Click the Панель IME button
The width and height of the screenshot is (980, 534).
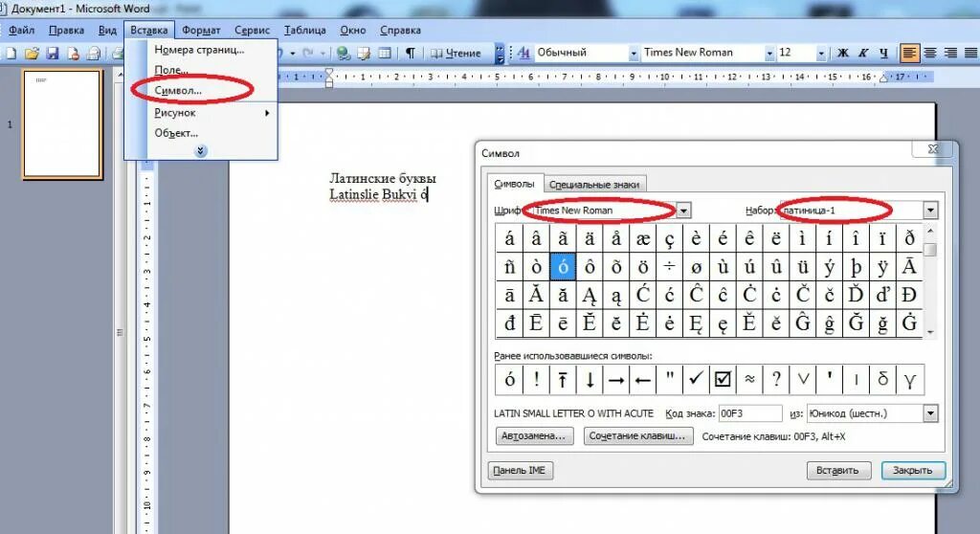click(519, 470)
